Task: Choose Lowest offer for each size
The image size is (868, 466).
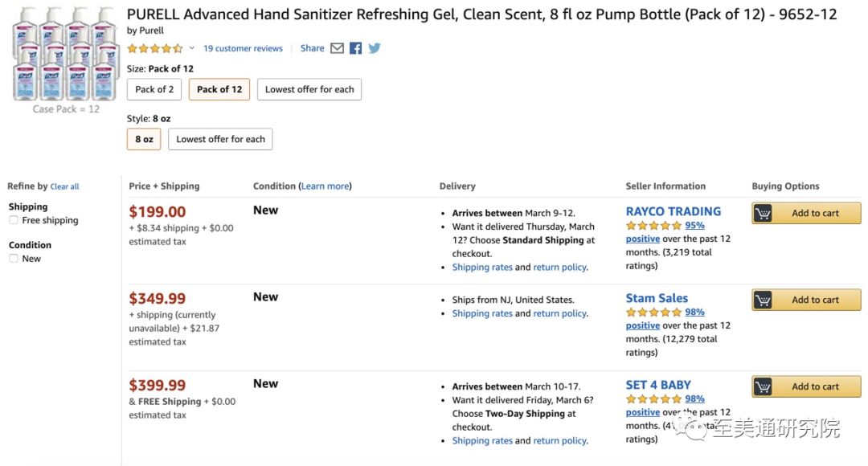Action: 309,89
